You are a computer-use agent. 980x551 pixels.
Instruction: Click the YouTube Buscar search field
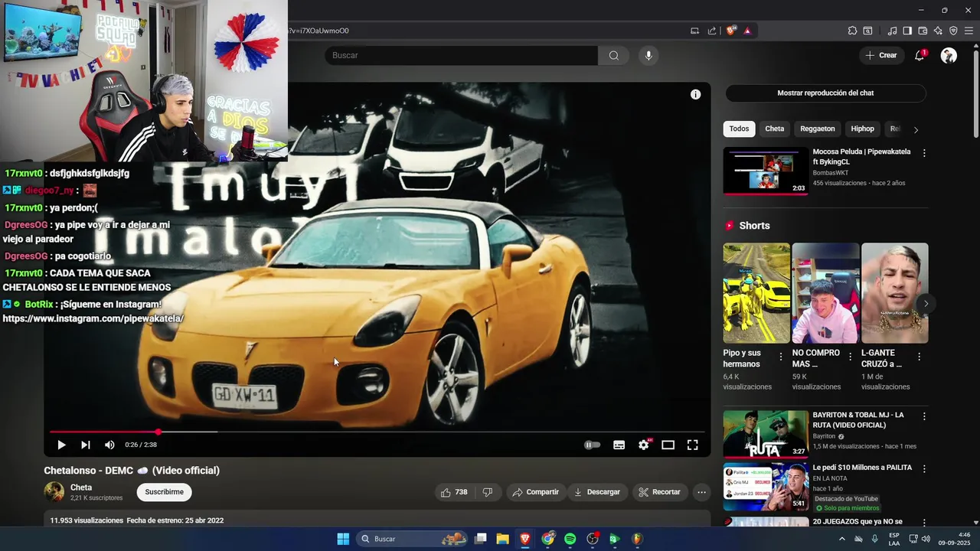click(x=461, y=55)
